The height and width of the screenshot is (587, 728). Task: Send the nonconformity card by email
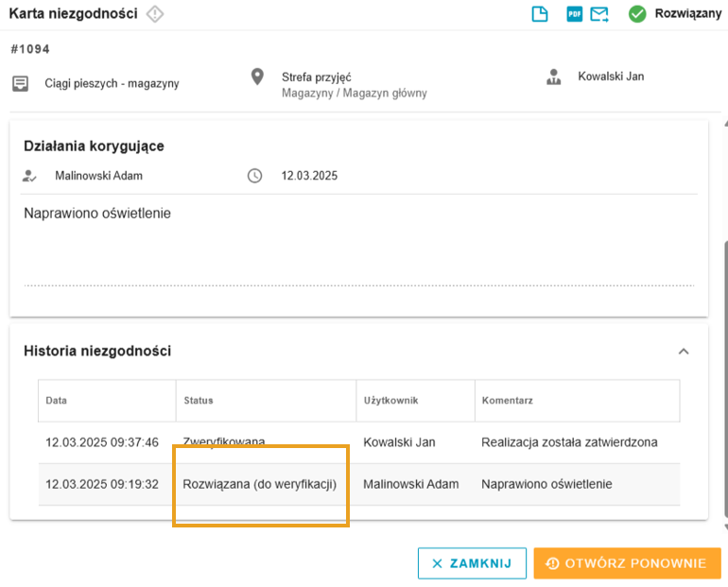pyautogui.click(x=598, y=14)
